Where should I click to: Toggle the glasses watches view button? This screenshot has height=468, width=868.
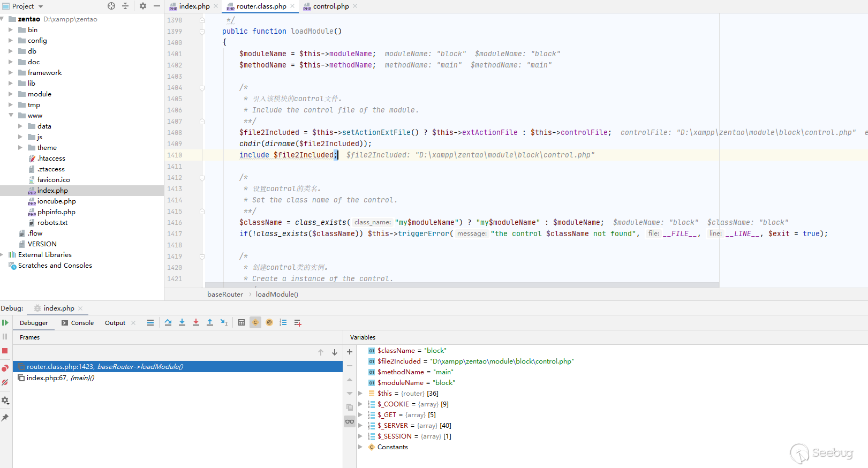350,421
